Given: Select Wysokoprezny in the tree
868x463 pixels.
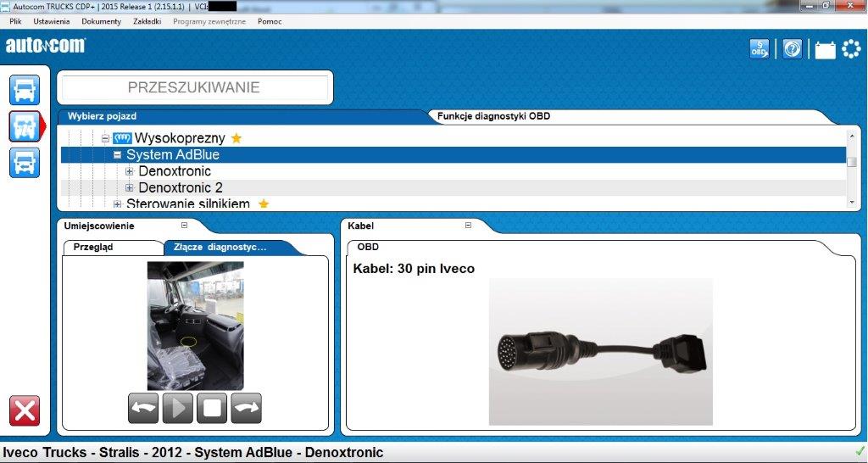Looking at the screenshot, I should [180, 138].
